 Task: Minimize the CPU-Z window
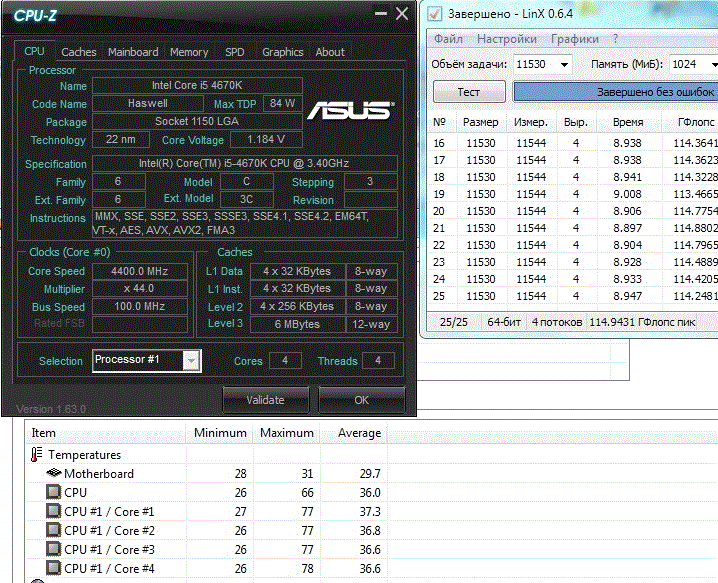(380, 15)
